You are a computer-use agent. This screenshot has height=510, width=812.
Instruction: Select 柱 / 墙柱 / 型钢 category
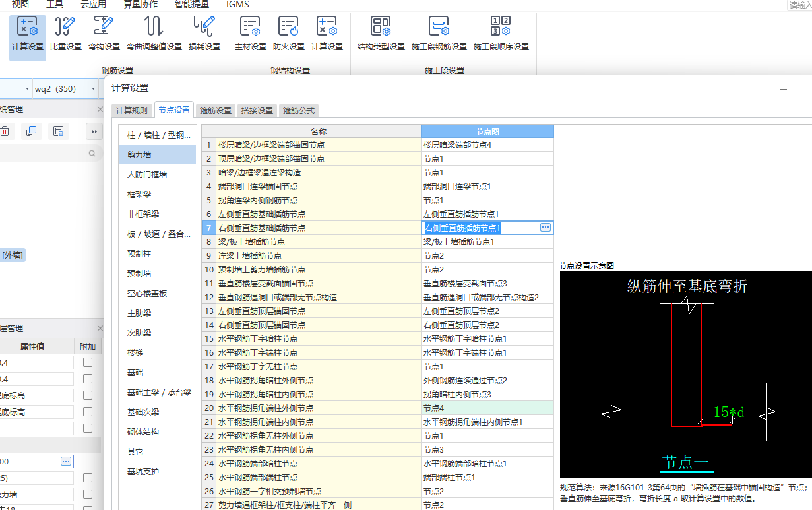click(158, 135)
